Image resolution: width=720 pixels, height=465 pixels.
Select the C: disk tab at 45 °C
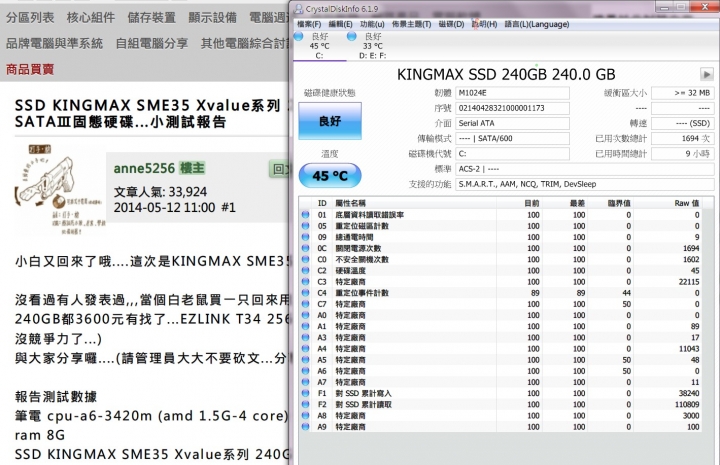coord(319,46)
